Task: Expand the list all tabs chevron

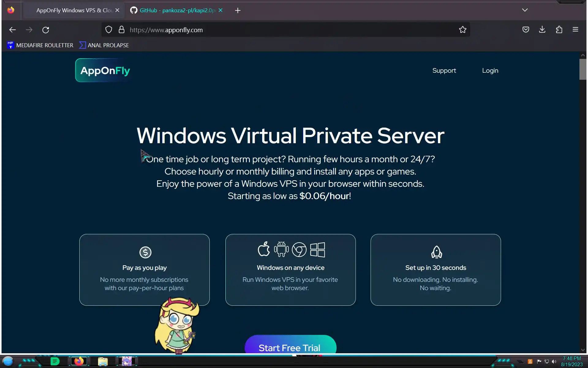Action: point(525,10)
